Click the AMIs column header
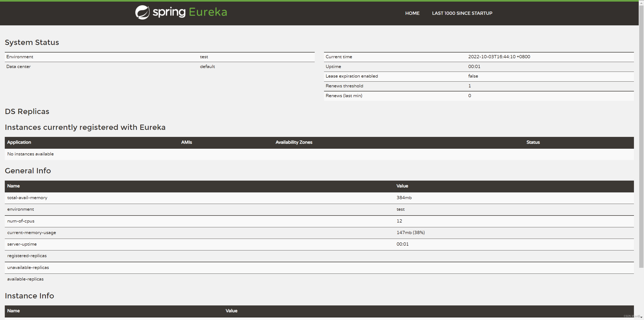This screenshot has height=320, width=644. pyautogui.click(x=186, y=142)
